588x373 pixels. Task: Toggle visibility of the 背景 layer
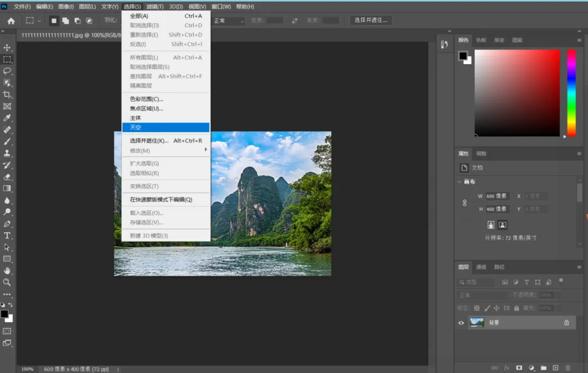(x=461, y=323)
